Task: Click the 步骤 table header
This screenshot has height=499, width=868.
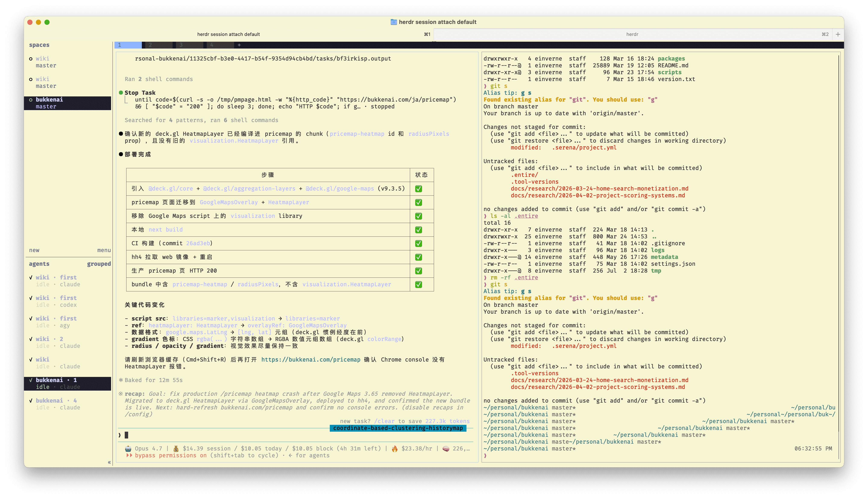Action: (268, 175)
